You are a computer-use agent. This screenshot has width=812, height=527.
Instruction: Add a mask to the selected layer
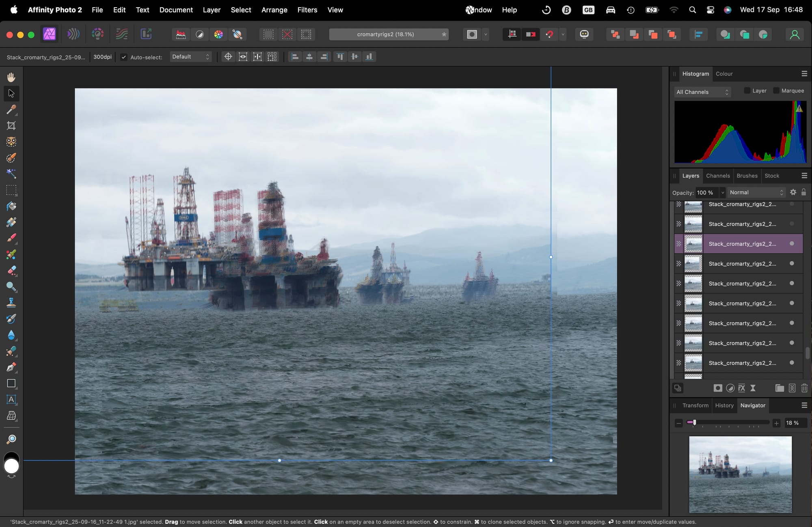pos(718,388)
